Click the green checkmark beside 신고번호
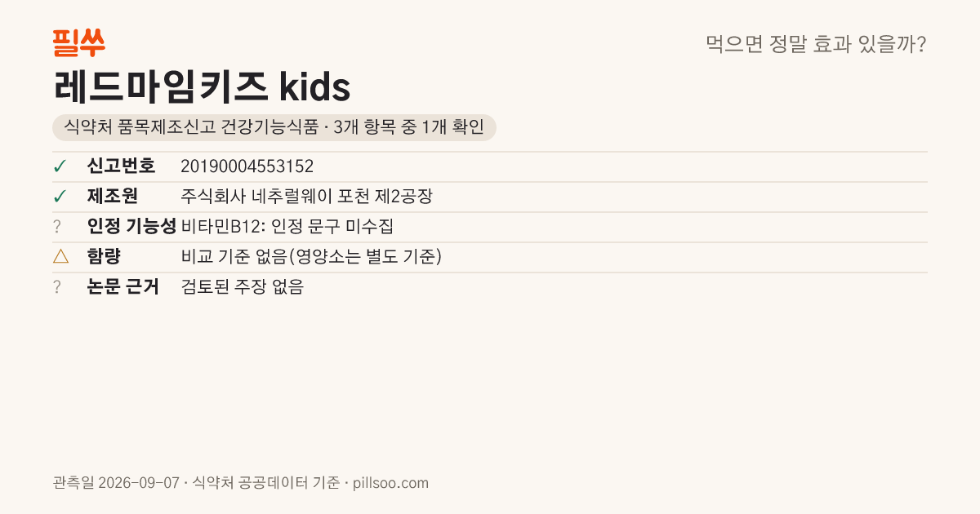This screenshot has height=514, width=980. click(x=60, y=166)
